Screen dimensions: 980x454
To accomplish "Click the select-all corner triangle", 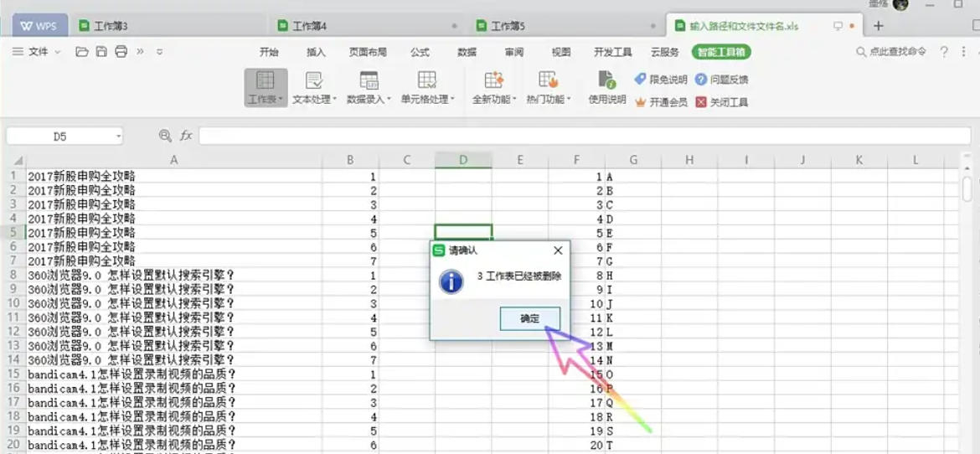I will [x=18, y=161].
